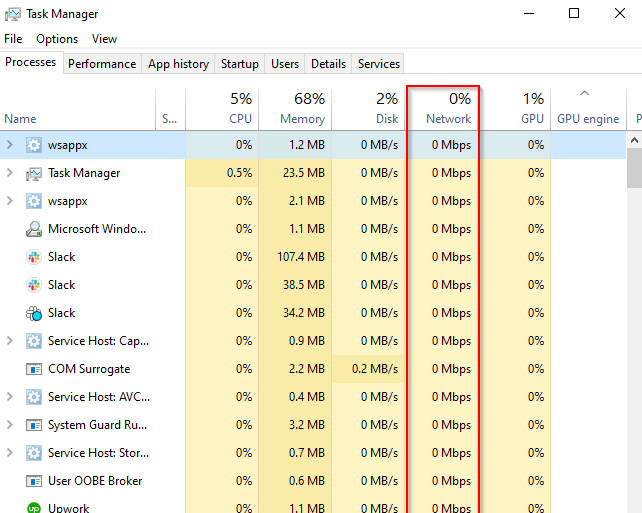Click the COM Surrogate process icon
The height and width of the screenshot is (513, 642).
pyautogui.click(x=34, y=369)
